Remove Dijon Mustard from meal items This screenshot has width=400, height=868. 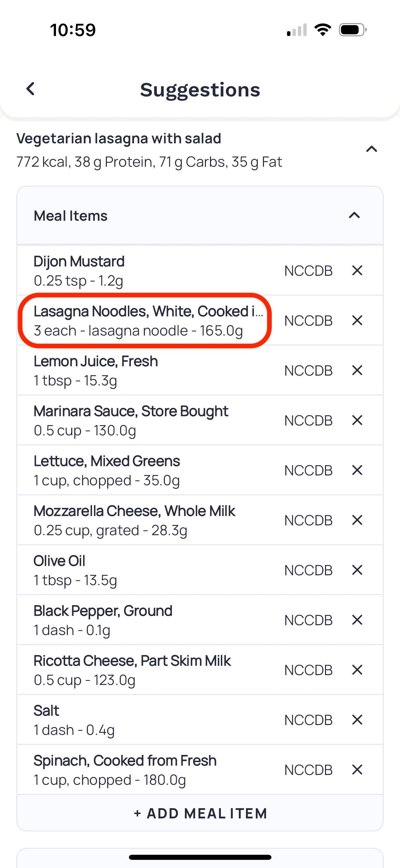tap(357, 271)
